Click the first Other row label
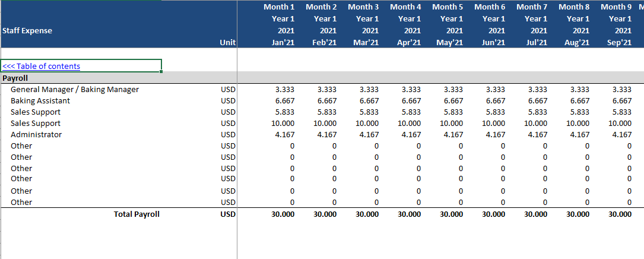Viewport: 644px width, 259px height. click(x=21, y=146)
